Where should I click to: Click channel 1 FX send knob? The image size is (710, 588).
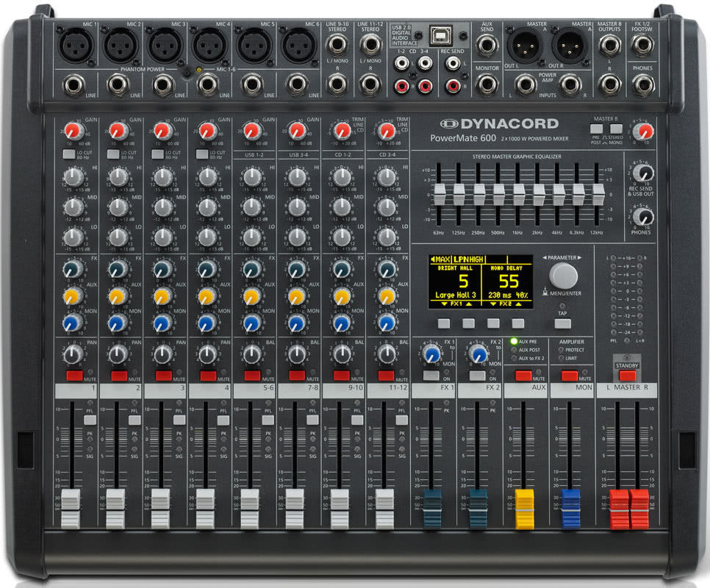73,269
